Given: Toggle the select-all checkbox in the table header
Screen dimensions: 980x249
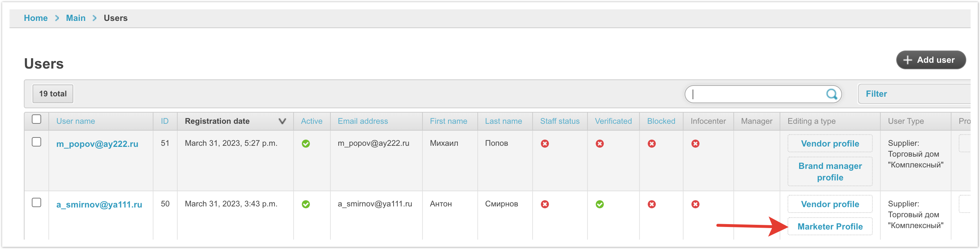Looking at the screenshot, I should coord(36,119).
